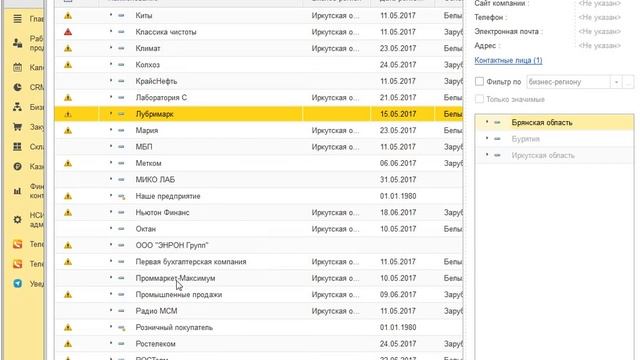Click the warning triangle beside Лаборатория С
Screen dimensions: 640x360
coord(68,98)
